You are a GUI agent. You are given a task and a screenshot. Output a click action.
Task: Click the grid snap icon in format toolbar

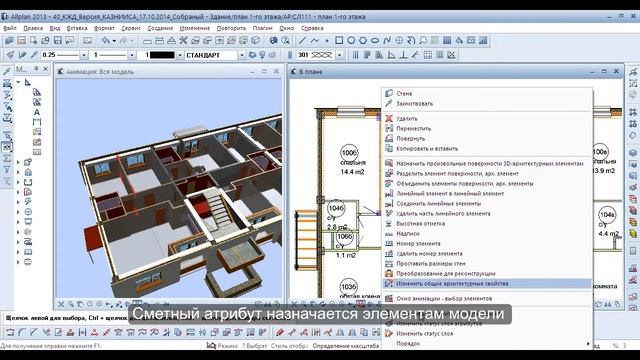440,55
